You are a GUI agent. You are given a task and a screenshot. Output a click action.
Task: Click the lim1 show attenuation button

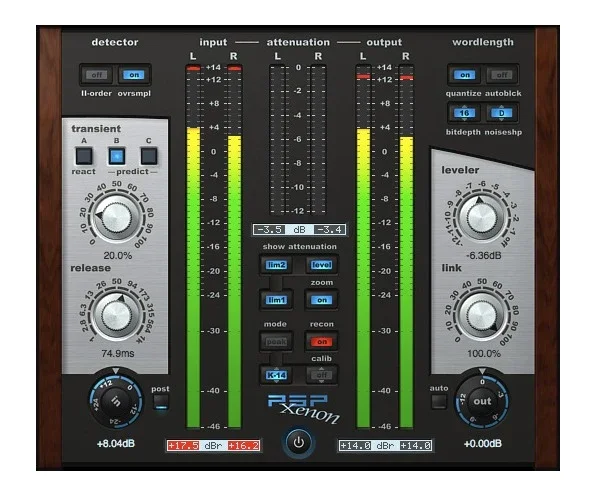[276, 300]
